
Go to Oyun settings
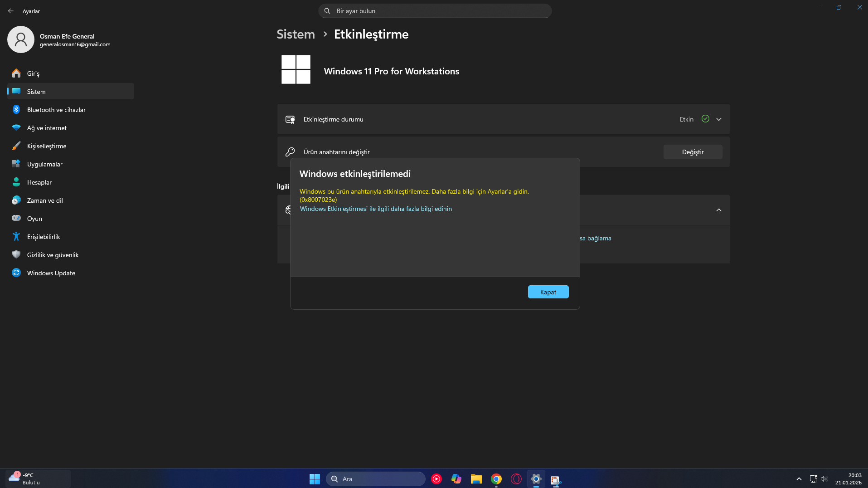coord(71,218)
